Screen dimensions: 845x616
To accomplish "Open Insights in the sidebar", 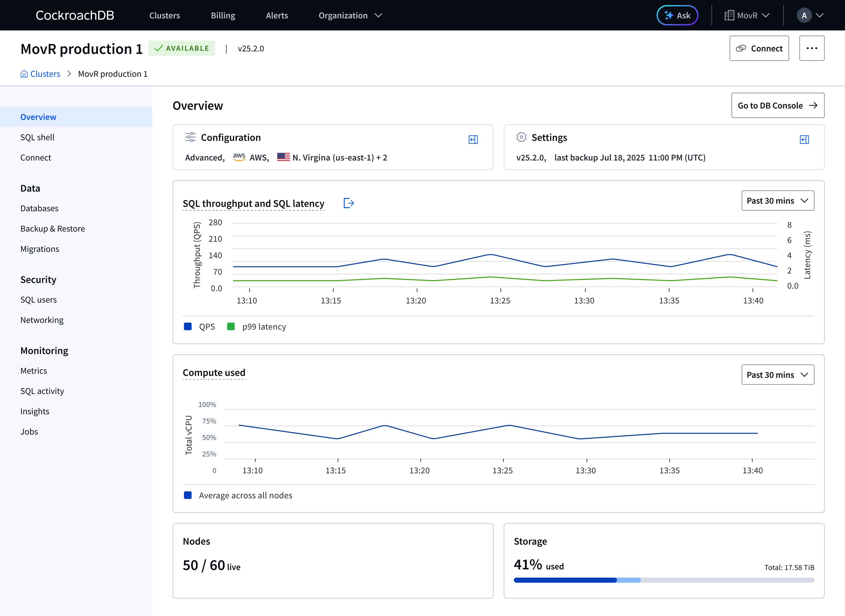I will [x=76, y=411].
